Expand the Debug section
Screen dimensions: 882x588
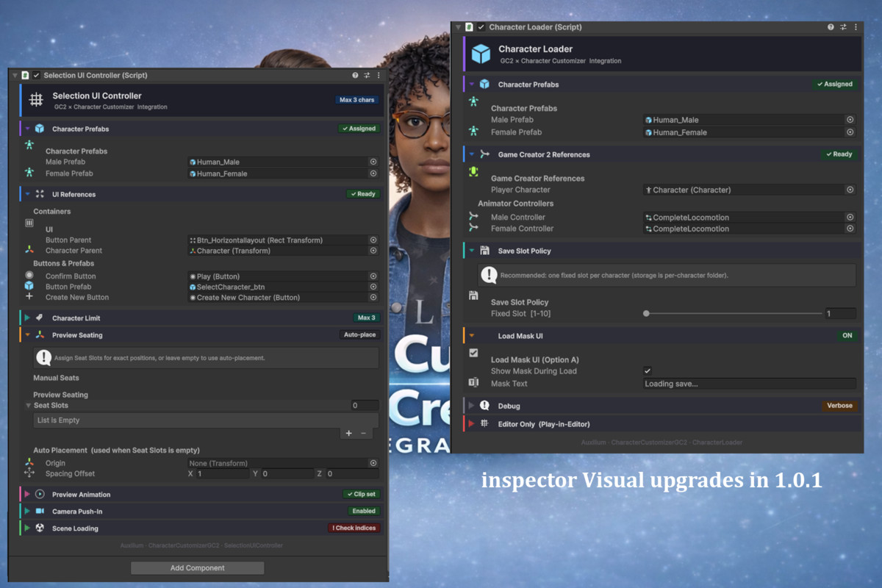tap(471, 405)
